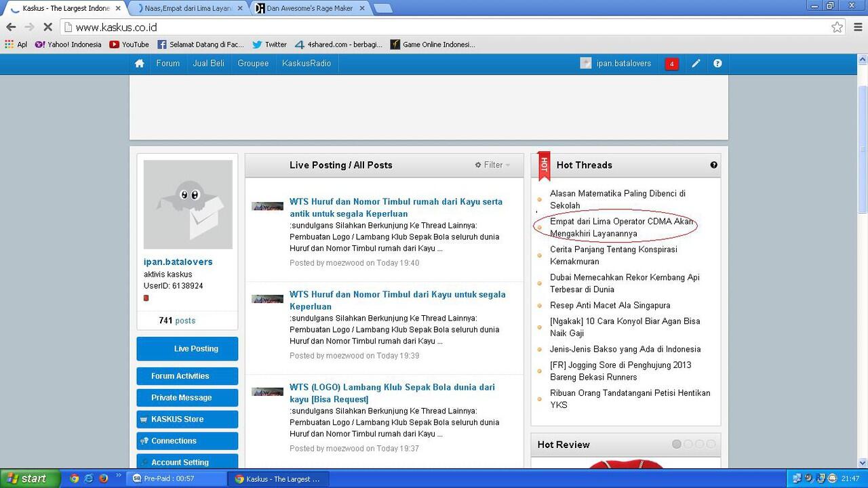Open thread Jogging Sore di Penghujung 2013
Screen dimensions: 868x488
coord(620,371)
